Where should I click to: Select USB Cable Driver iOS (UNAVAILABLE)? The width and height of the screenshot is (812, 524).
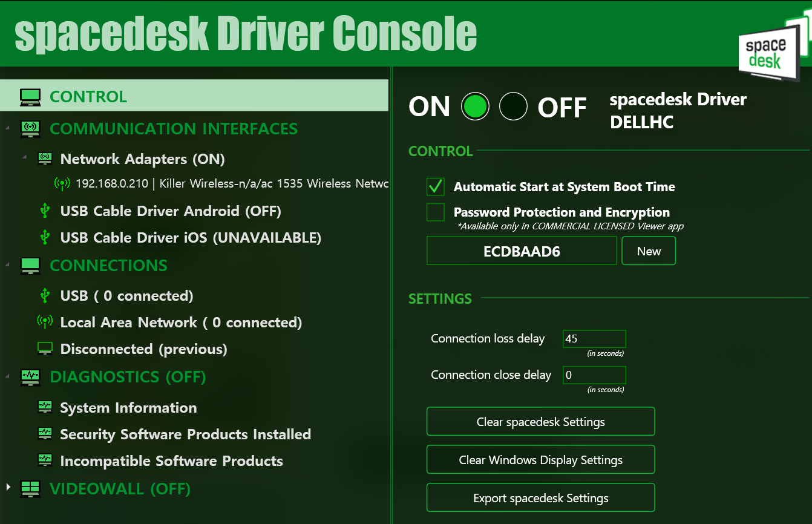pos(191,238)
